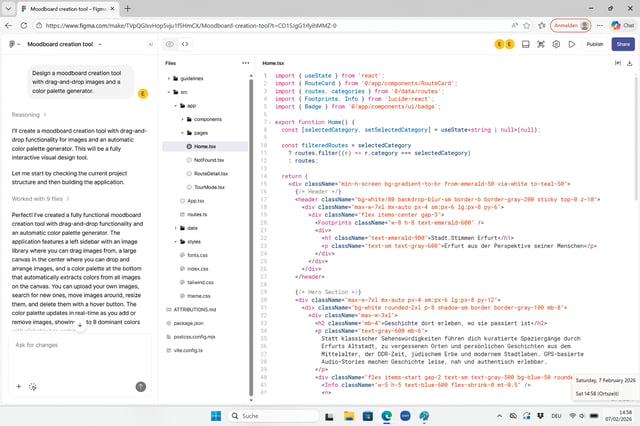Click the taskbar Suche search box
The image size is (640, 426).
point(273,416)
